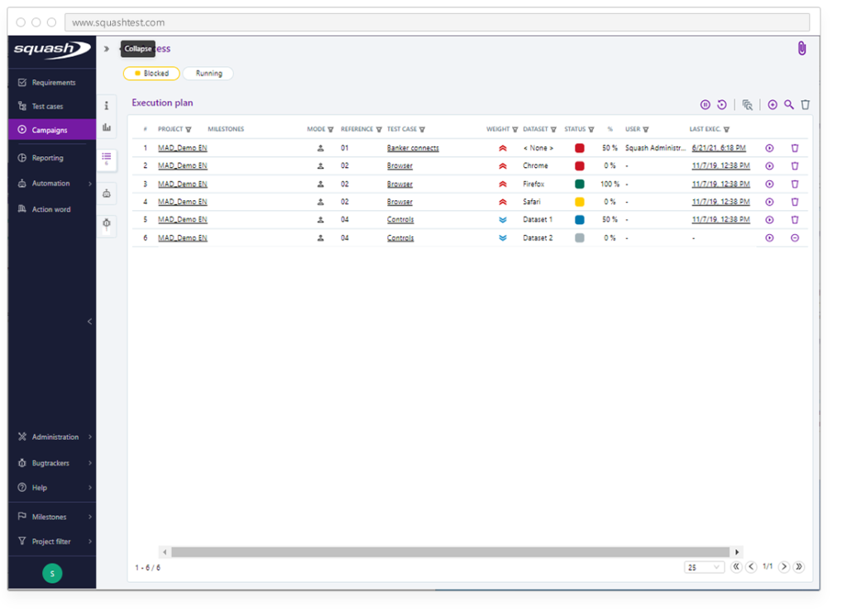Delete the Banker connects row
Viewport: 847px width, 616px height.
795,148
